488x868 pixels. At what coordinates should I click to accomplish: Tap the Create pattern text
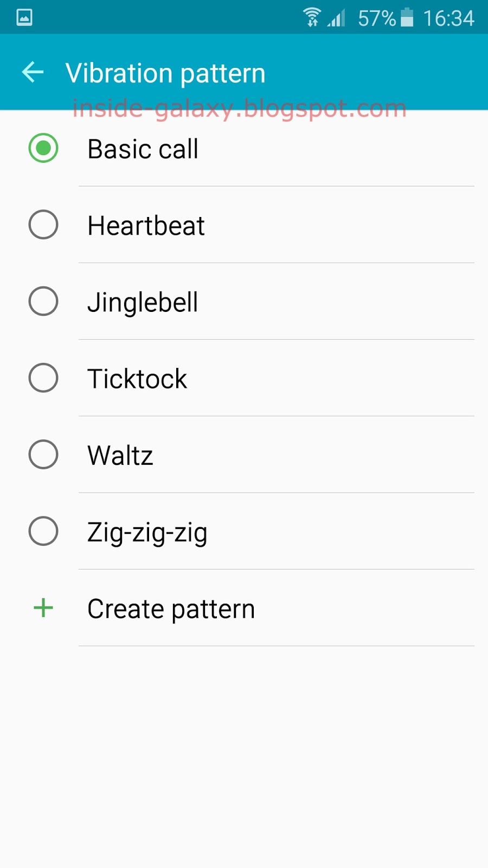pyautogui.click(x=171, y=609)
